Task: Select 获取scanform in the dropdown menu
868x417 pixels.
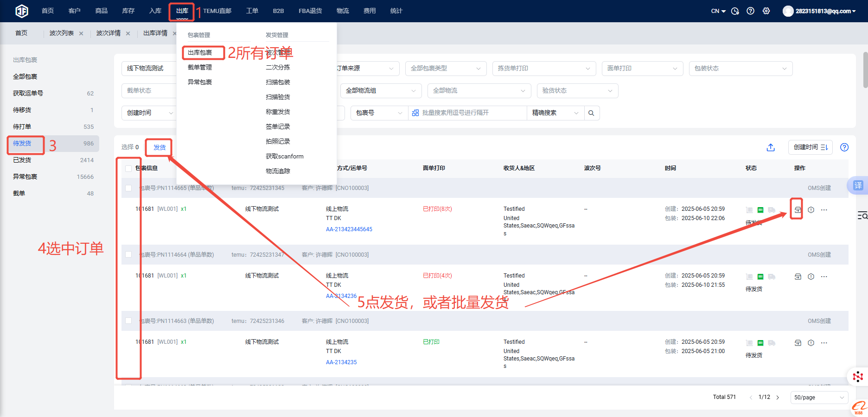Action: (x=285, y=157)
